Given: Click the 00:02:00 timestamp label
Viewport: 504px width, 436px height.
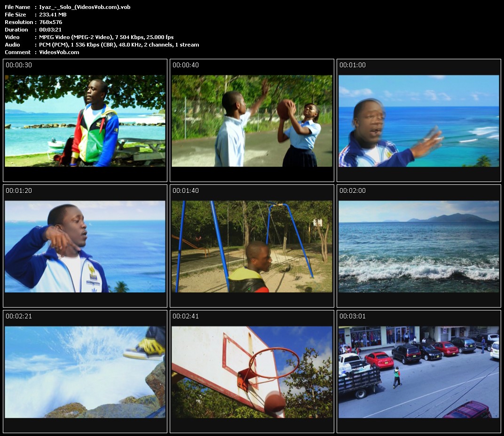Looking at the screenshot, I should click(x=353, y=190).
